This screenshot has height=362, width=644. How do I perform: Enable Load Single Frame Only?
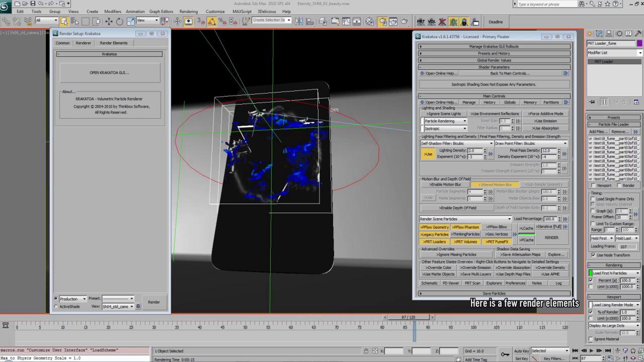point(593,199)
